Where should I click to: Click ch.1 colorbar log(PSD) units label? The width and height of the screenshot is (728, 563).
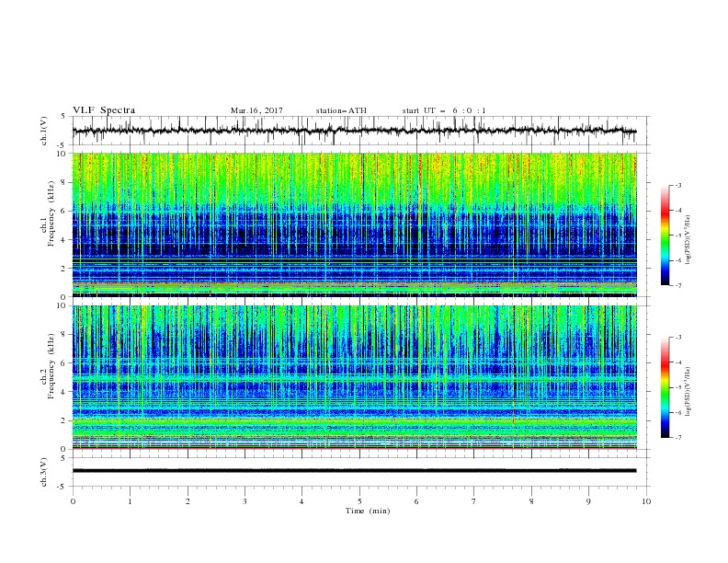tap(688, 240)
